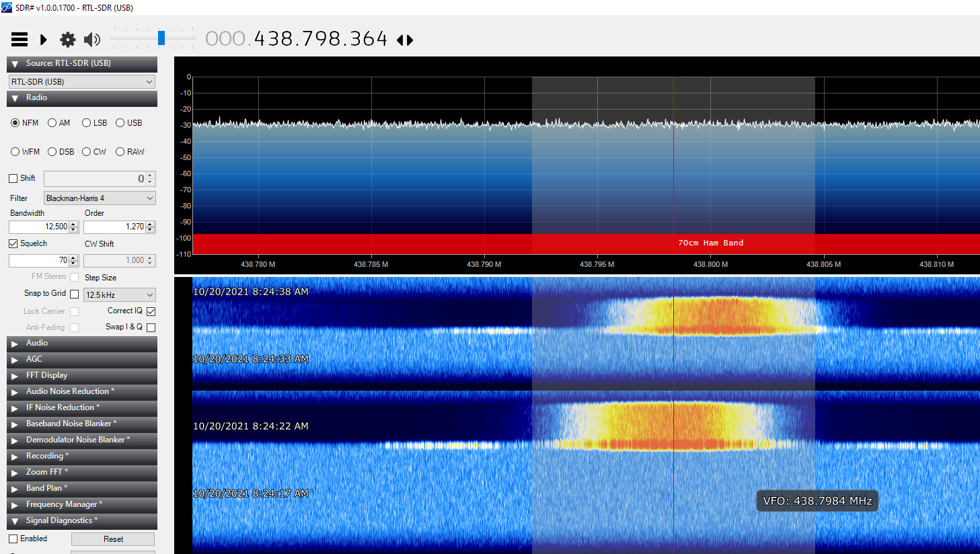Mute audio with the speaker icon
The height and width of the screenshot is (554, 980).
point(92,40)
